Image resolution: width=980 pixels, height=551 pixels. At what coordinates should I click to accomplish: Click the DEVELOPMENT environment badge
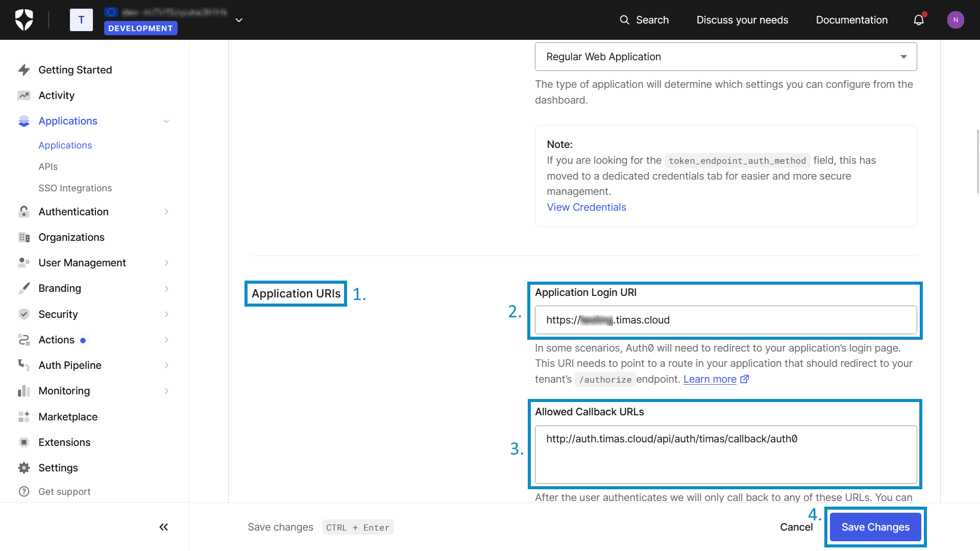[x=141, y=28]
